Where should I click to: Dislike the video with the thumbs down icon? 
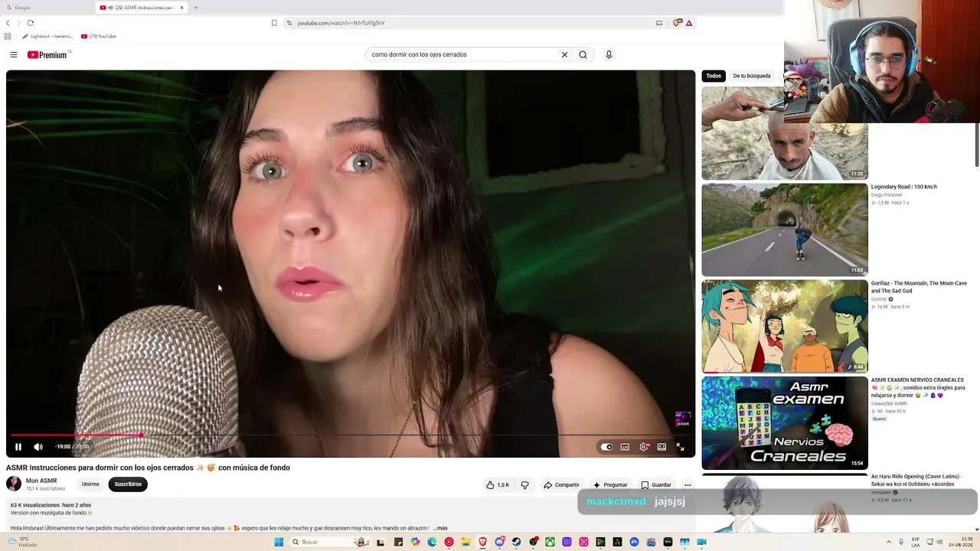pos(524,484)
